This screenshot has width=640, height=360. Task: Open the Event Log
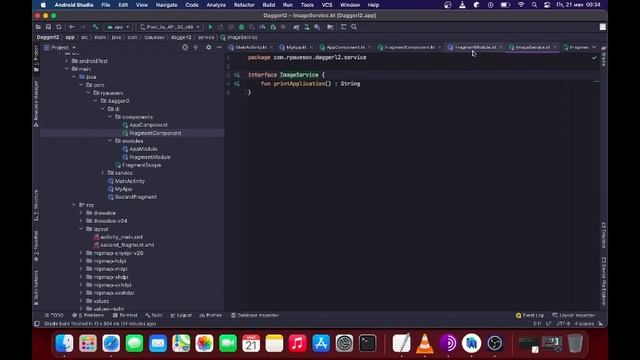530,316
